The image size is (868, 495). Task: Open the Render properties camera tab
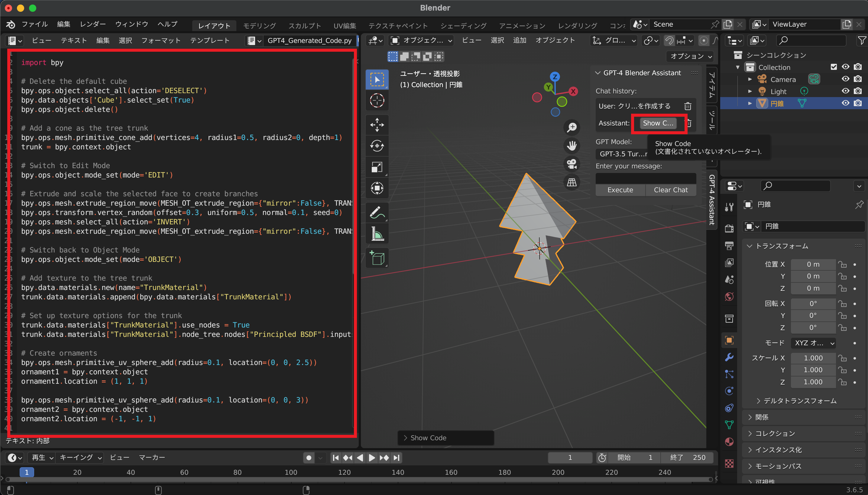pyautogui.click(x=729, y=229)
